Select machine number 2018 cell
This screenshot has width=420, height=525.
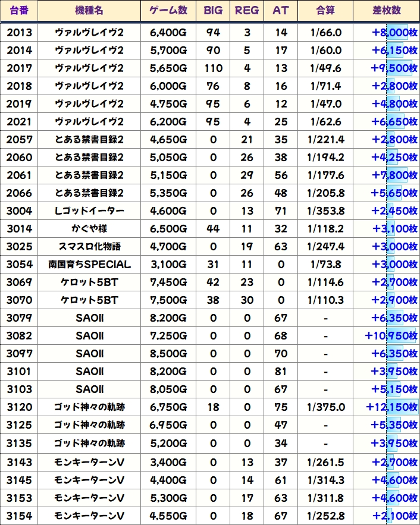pos(19,86)
